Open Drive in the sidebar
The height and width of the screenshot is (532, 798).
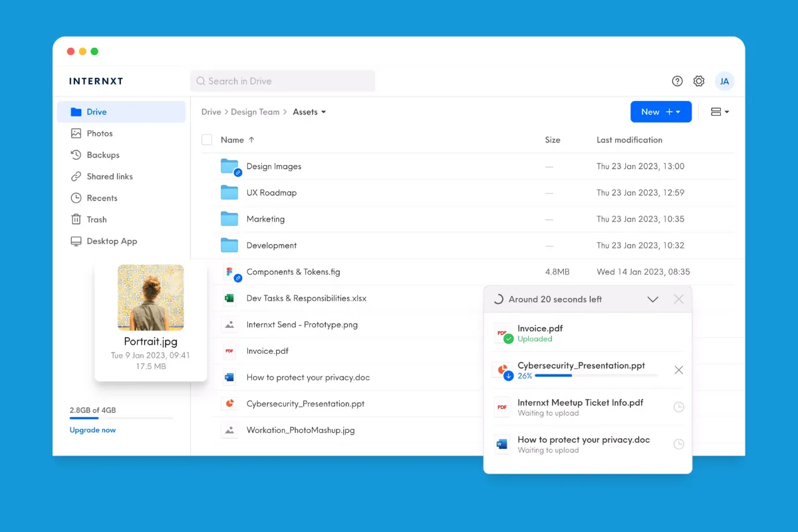(x=121, y=112)
